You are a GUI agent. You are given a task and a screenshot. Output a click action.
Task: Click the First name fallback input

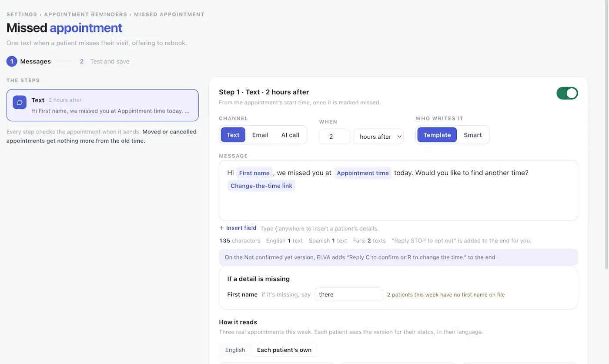coord(349,294)
